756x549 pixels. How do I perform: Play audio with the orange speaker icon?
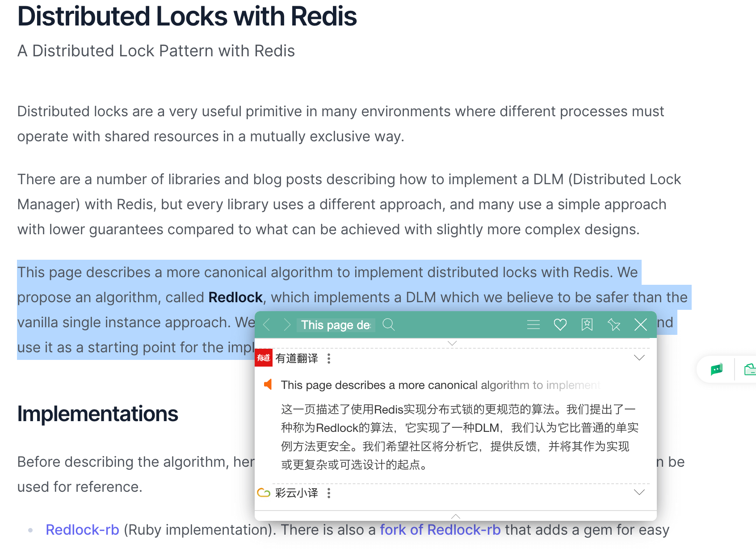coord(268,384)
